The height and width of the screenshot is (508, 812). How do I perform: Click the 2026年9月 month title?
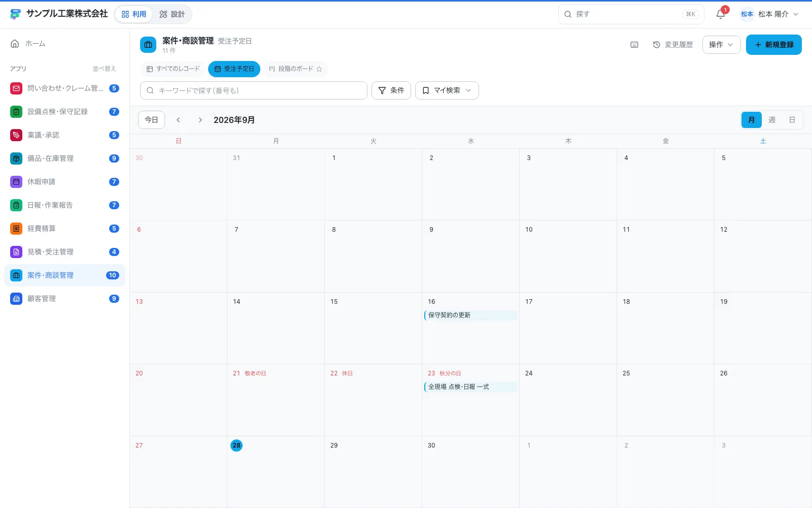point(234,120)
